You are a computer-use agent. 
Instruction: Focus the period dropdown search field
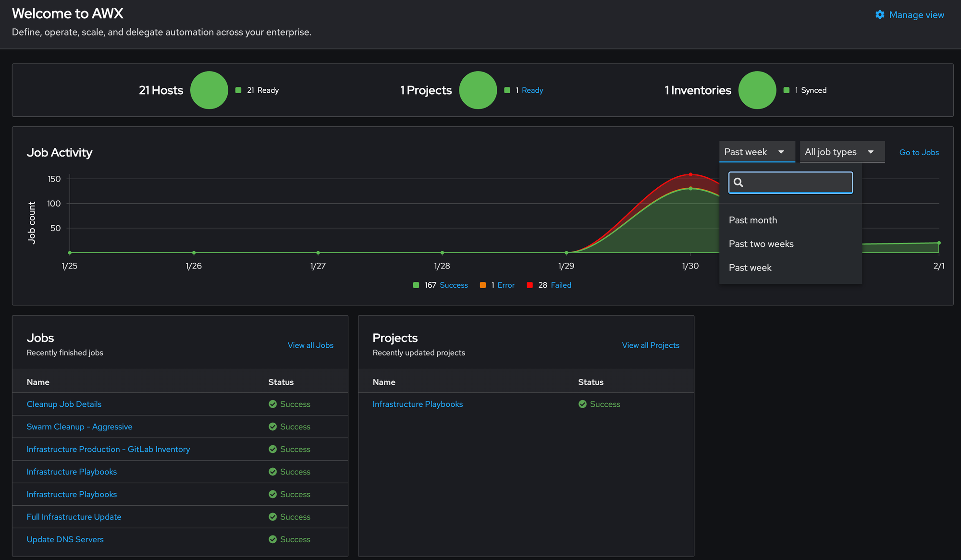[x=798, y=183]
